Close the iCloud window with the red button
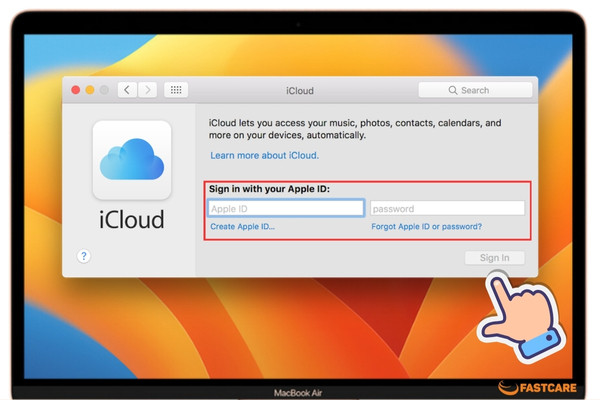This screenshot has height=400, width=600. 76,90
